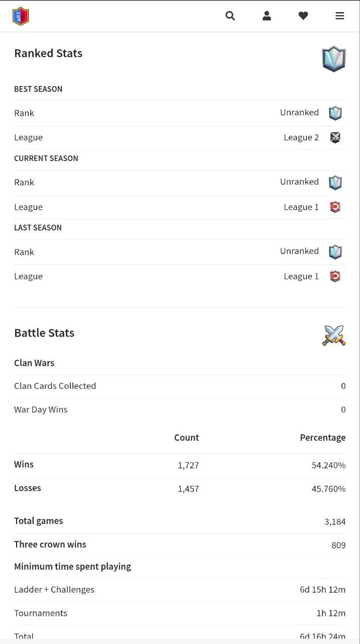
Task: Click the crossed swords Battle Stats icon
Action: coord(334,335)
